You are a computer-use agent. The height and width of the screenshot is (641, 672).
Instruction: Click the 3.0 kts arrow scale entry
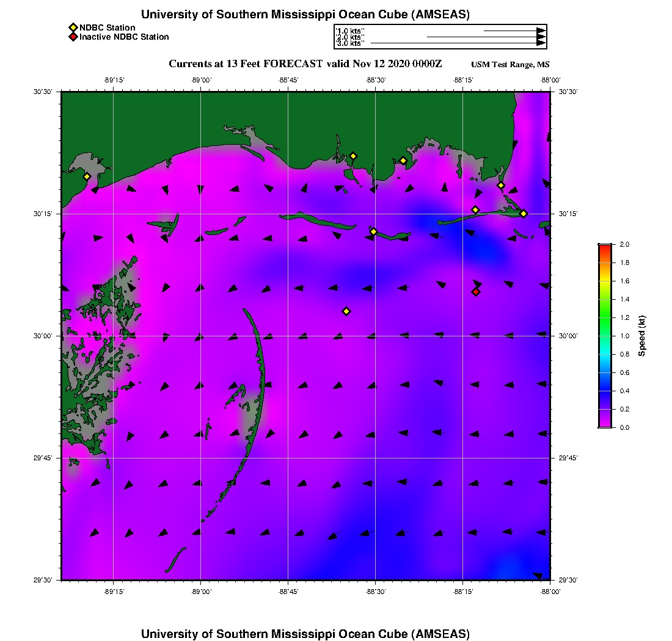pos(351,43)
